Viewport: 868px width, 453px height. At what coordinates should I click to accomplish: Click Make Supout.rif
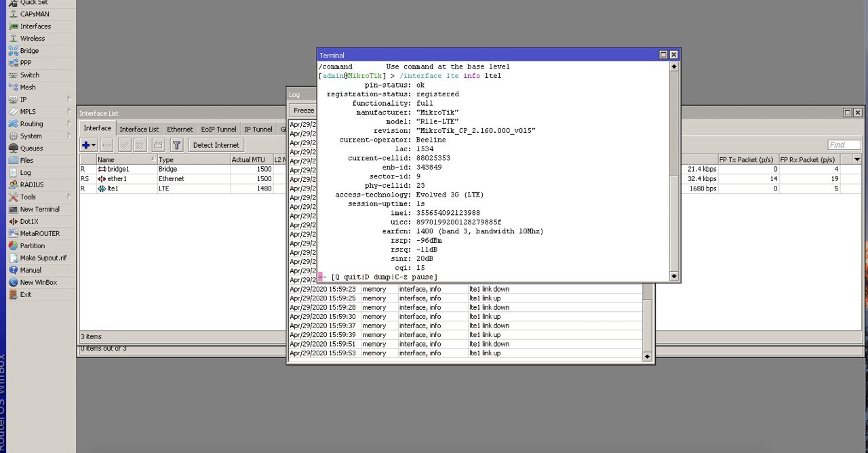pyautogui.click(x=43, y=258)
